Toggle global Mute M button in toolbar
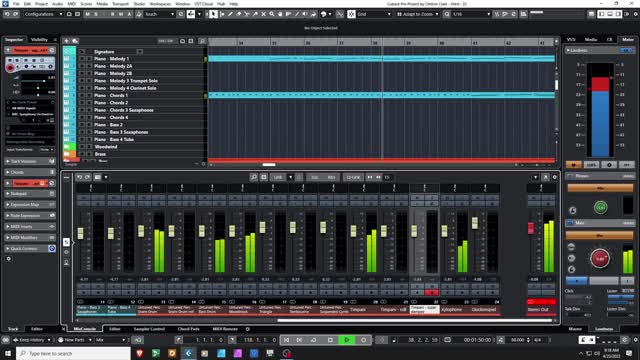Screen dimensions: 640x360 pyautogui.click(x=87, y=14)
